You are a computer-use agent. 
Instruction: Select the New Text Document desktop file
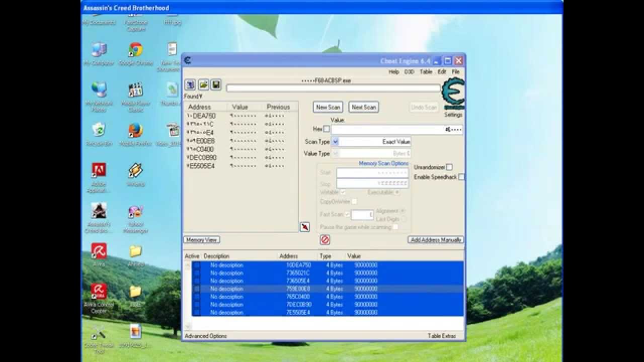point(170,57)
